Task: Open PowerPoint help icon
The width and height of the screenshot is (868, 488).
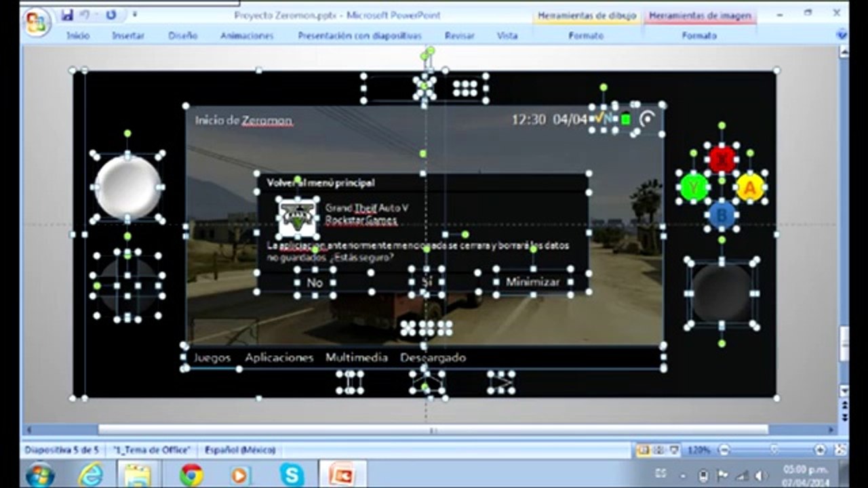Action: pos(842,33)
